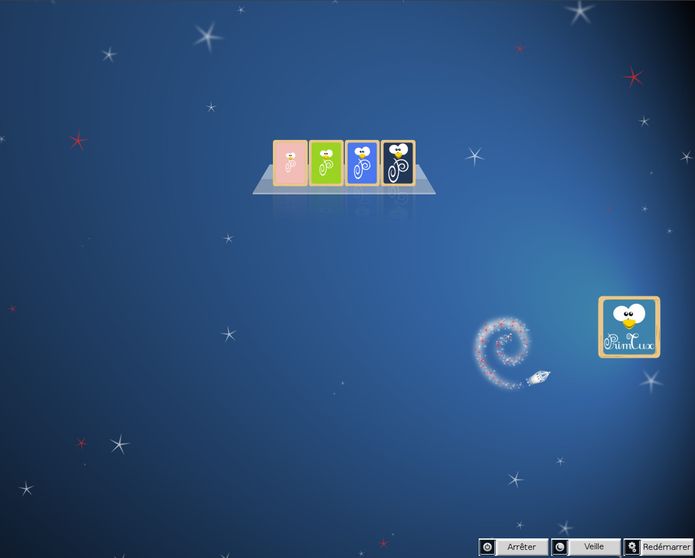Click the gears icon beside Redémarrer
The width and height of the screenshot is (695, 558).
point(632,547)
